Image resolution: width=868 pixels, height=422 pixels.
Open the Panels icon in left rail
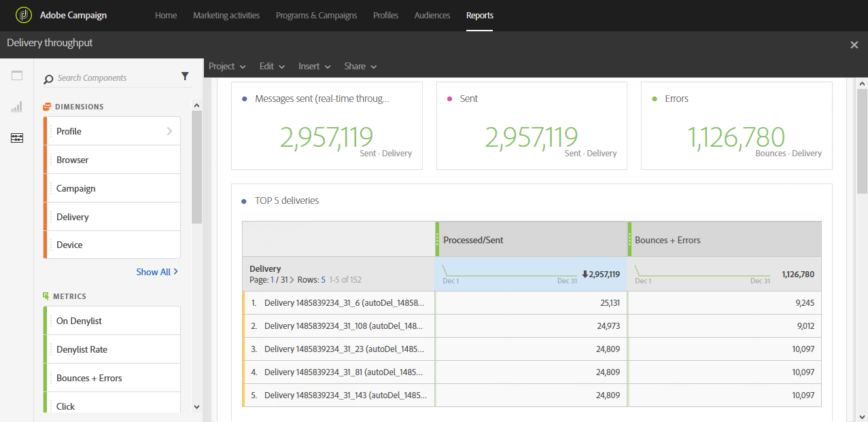tap(17, 75)
